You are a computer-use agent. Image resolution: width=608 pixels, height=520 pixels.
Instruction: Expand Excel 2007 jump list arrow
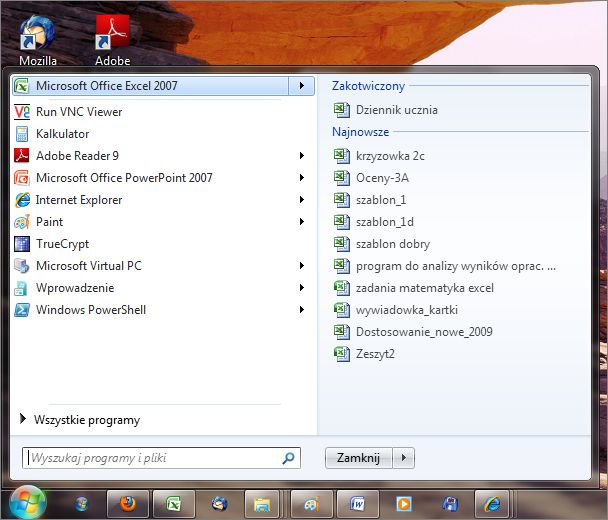click(302, 86)
